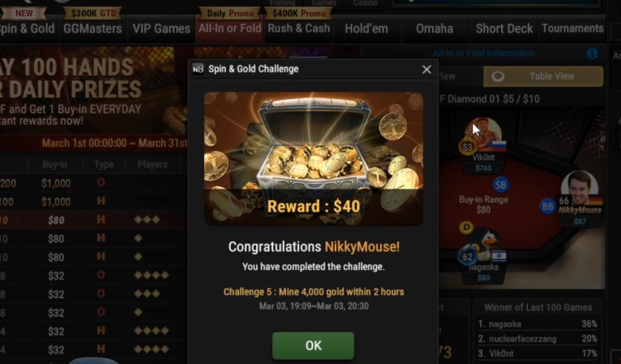Select the Omaha tab
This screenshot has width=621, height=364.
pyautogui.click(x=434, y=29)
